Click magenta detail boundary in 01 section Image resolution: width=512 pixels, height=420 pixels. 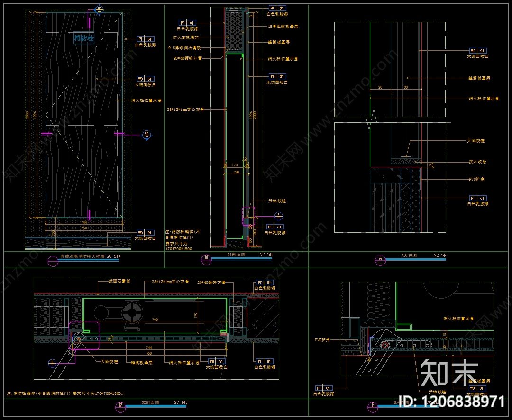(248, 216)
